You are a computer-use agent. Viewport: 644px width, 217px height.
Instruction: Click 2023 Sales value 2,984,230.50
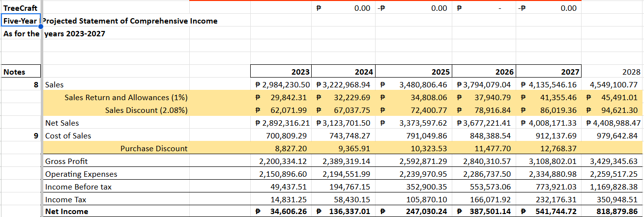click(x=281, y=85)
